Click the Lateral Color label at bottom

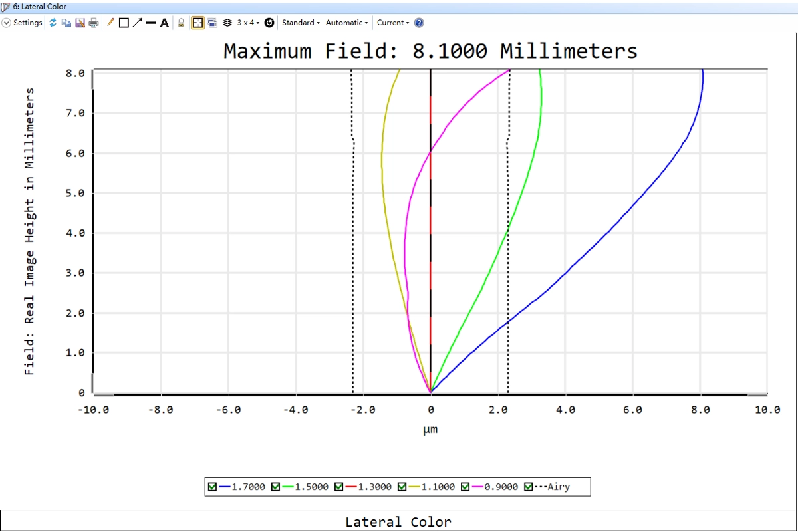pos(398,522)
